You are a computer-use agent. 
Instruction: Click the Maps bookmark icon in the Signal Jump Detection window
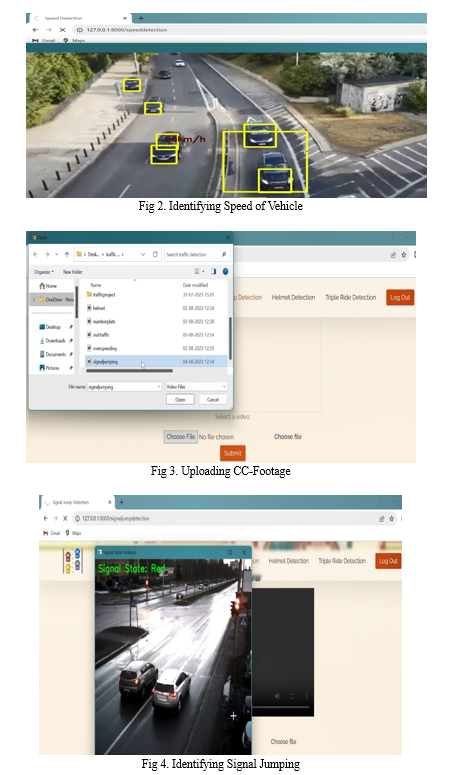click(67, 533)
